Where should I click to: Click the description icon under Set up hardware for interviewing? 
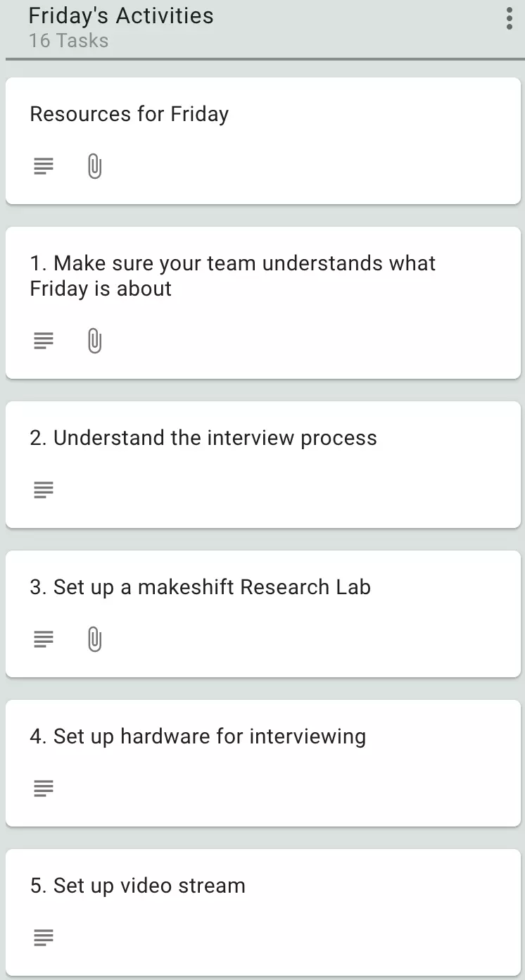click(44, 789)
